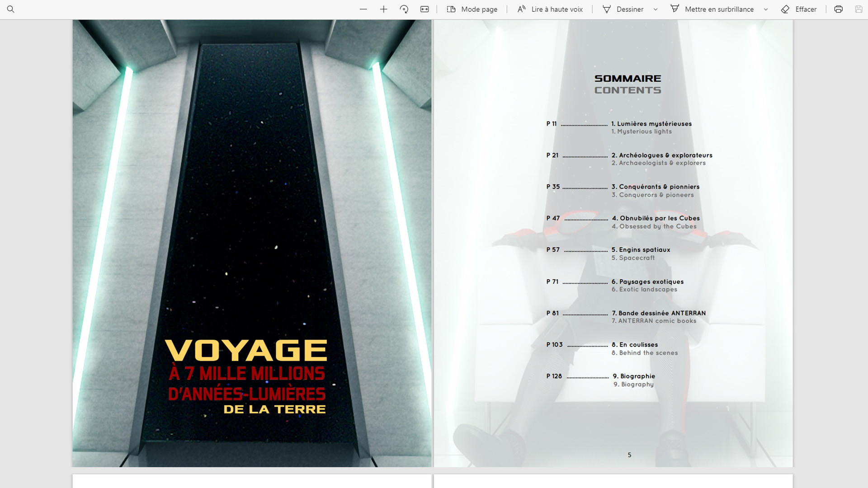Click the VOYAGE cover page title
The height and width of the screenshot is (488, 868).
tap(246, 351)
